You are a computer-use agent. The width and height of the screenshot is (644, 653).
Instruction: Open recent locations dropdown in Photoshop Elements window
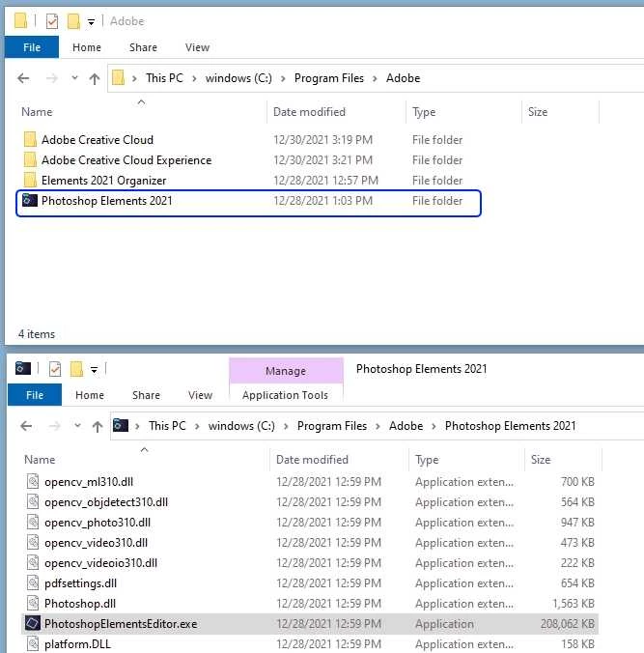pos(77,425)
